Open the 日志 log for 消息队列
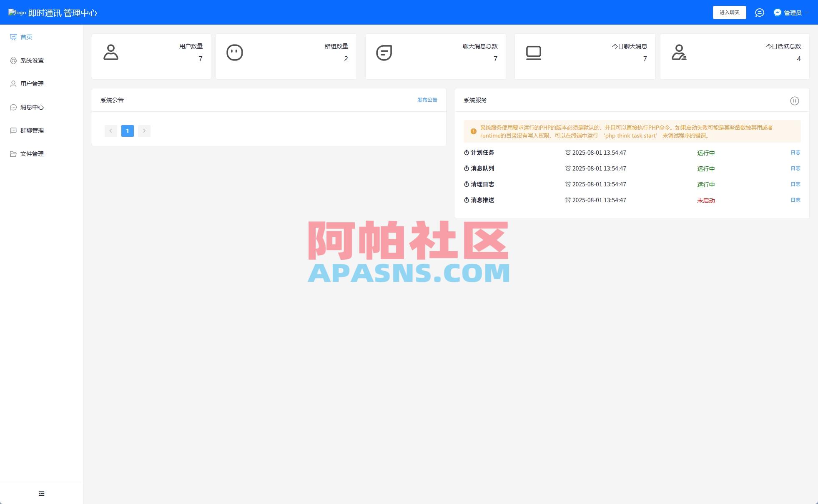Viewport: 818px width, 504px height. (x=795, y=168)
